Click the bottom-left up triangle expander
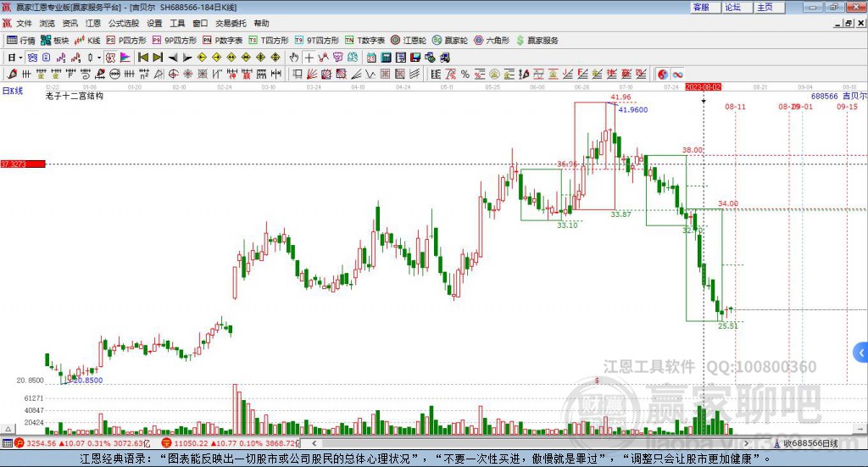The image size is (868, 467). pos(8,429)
